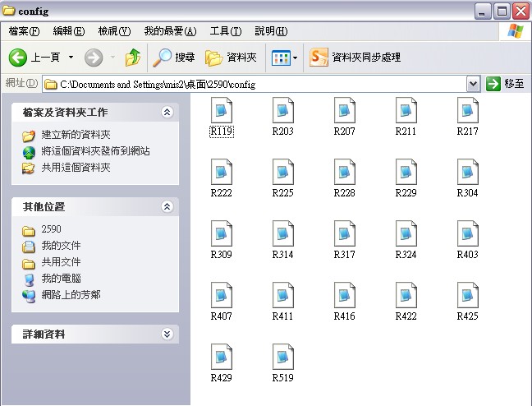Open 共用文件 location link
Screen dimensions: 532x406
tap(61, 262)
